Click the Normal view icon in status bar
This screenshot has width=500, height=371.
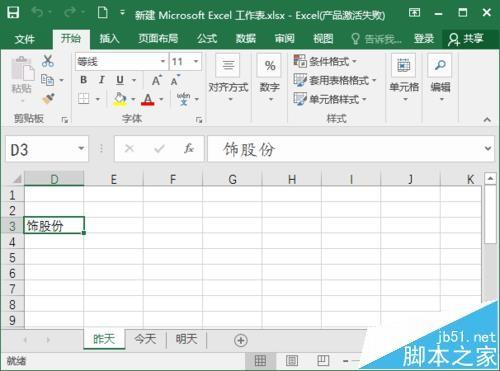[x=260, y=361]
